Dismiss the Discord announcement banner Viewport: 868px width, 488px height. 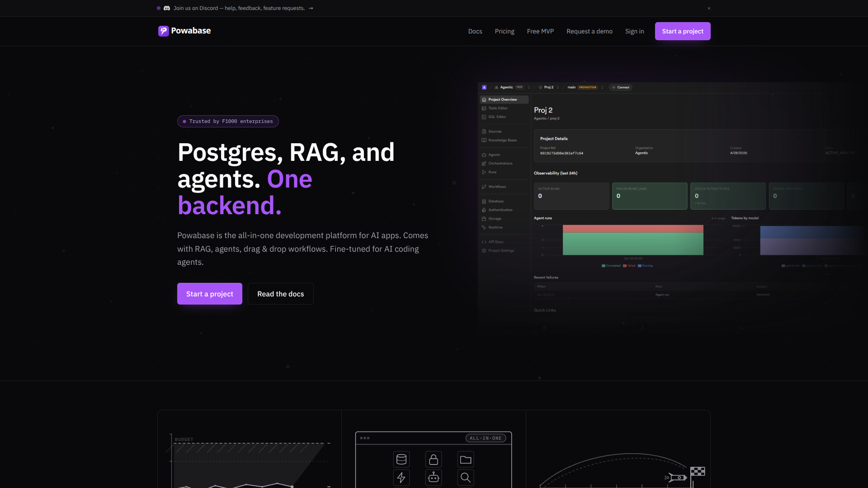click(x=709, y=8)
